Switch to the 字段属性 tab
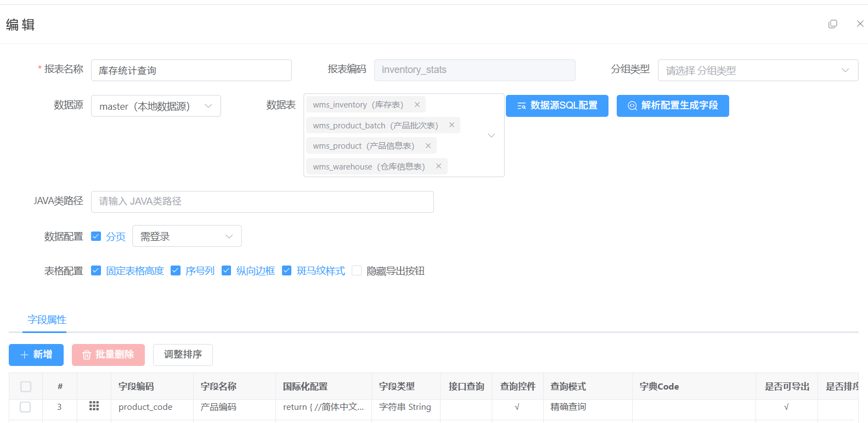 (47, 320)
